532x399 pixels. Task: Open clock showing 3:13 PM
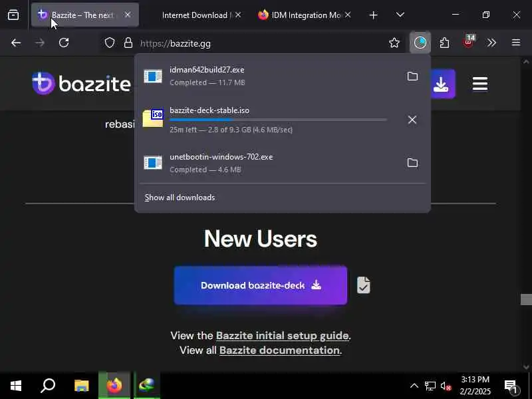pyautogui.click(x=475, y=386)
